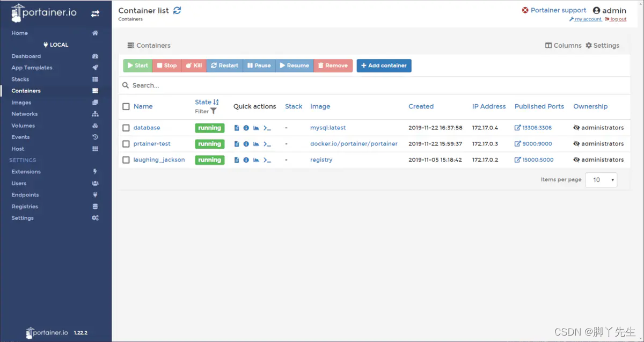The width and height of the screenshot is (644, 342).
Task: Sort by the Created column header
Action: tap(421, 106)
